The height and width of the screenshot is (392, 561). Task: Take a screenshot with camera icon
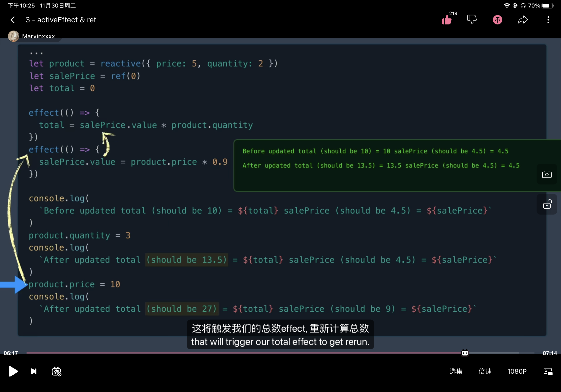[547, 174]
